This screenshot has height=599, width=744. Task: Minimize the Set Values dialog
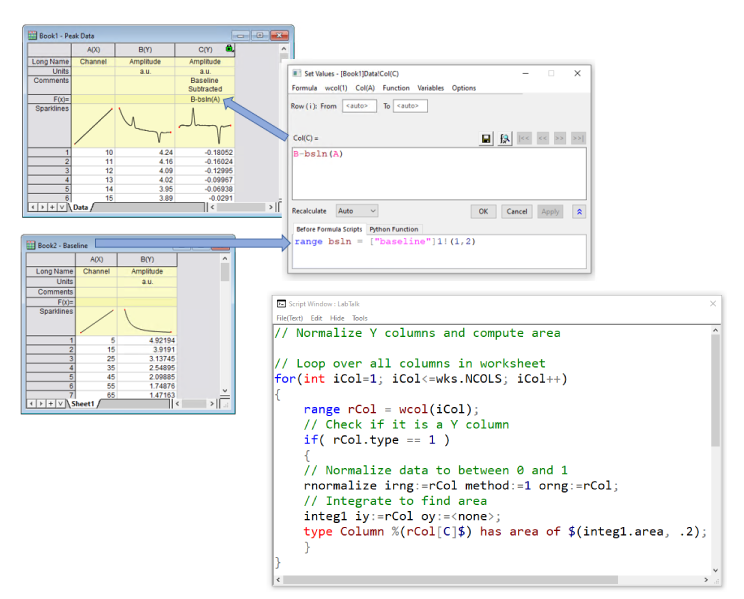pyautogui.click(x=526, y=73)
